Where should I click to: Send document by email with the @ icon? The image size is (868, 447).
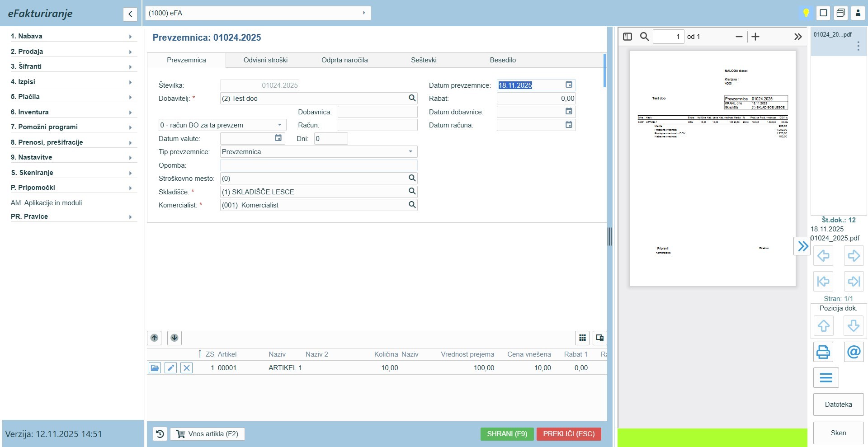click(854, 352)
